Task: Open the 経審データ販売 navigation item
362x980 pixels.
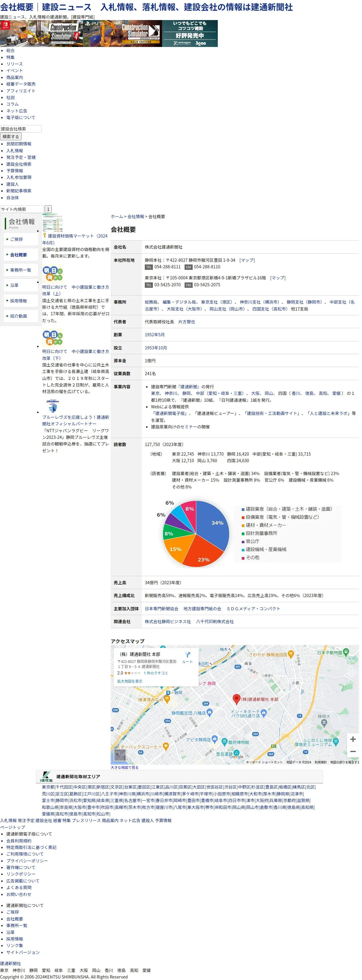Action: click(x=21, y=84)
